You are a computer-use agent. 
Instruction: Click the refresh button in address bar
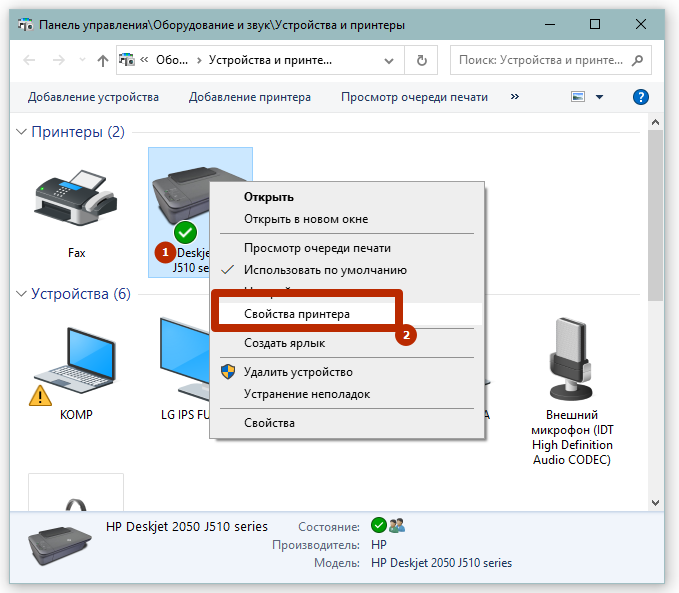click(x=421, y=60)
